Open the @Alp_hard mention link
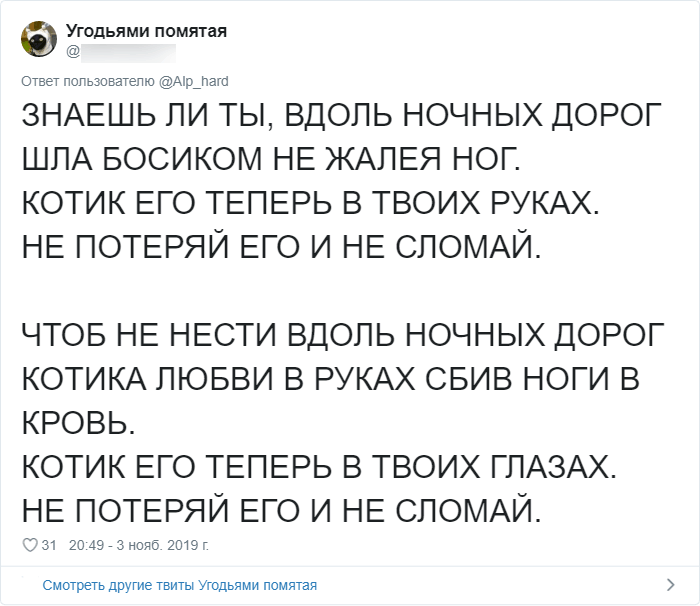Screen dimensions: 700x606 click(194, 81)
